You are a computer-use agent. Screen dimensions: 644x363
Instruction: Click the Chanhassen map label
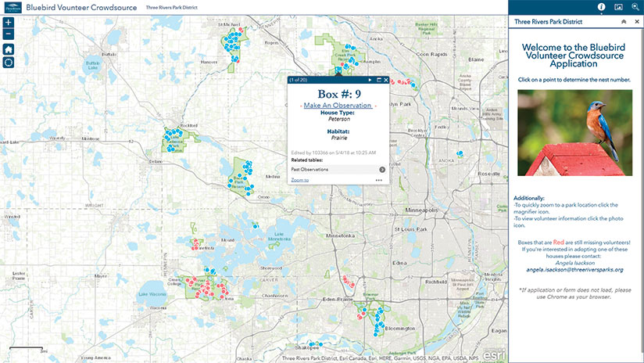pos(274,296)
